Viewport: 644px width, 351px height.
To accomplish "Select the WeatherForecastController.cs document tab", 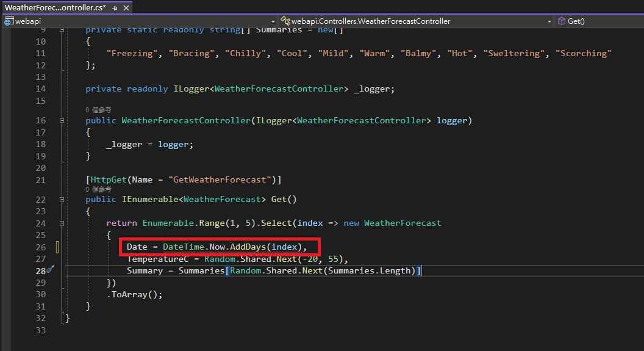I will [x=55, y=8].
